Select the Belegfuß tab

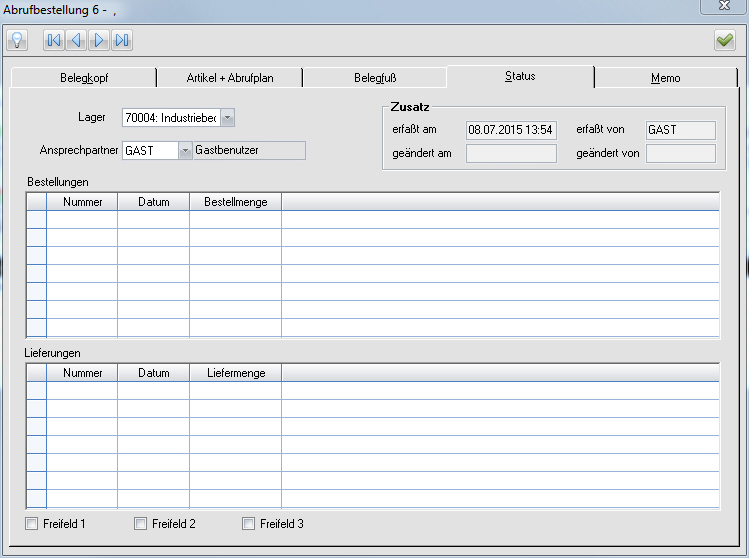point(374,78)
